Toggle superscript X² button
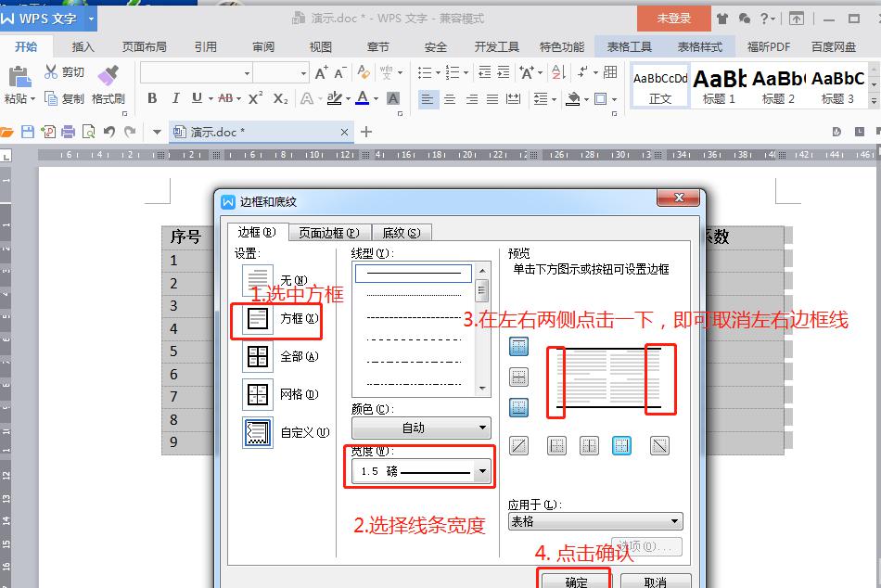Screen dimensions: 881x588 255,98
